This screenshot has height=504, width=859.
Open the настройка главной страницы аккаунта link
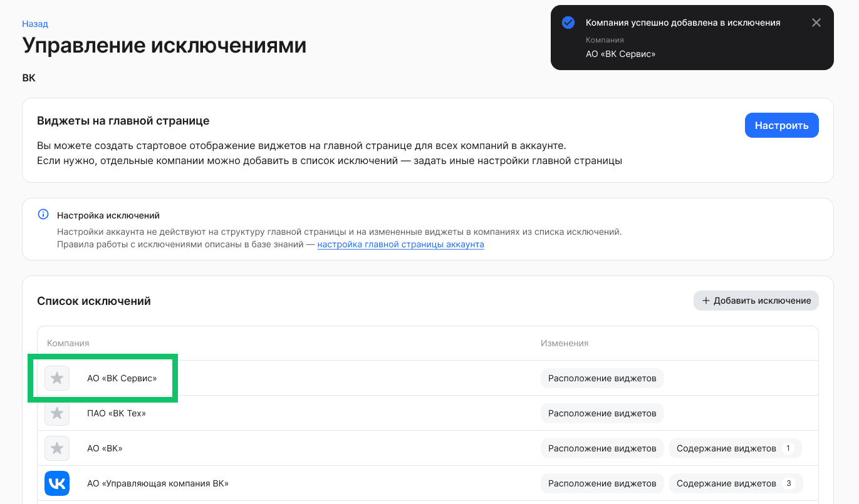click(400, 244)
